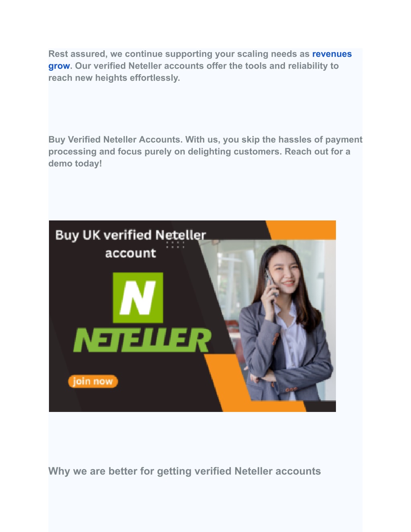Image resolution: width=411 pixels, height=532 pixels.
Task: Click the orange "join now" button
Action: (x=93, y=381)
